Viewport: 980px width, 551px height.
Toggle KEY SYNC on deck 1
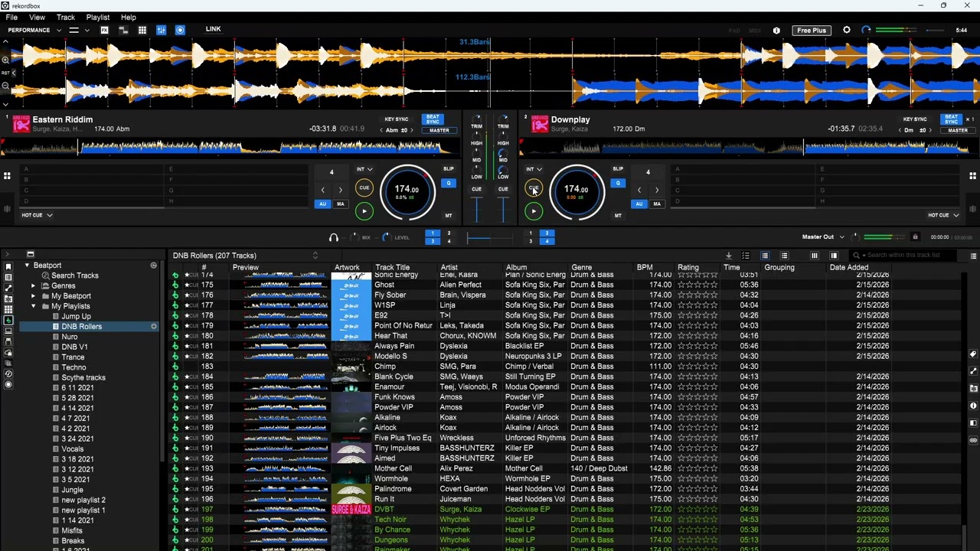click(x=396, y=119)
